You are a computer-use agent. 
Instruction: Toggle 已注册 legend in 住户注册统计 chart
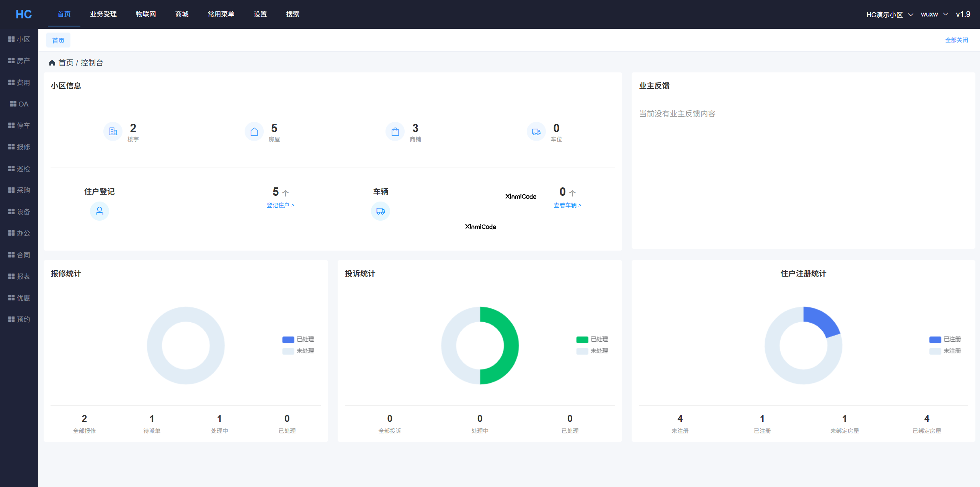[945, 339]
